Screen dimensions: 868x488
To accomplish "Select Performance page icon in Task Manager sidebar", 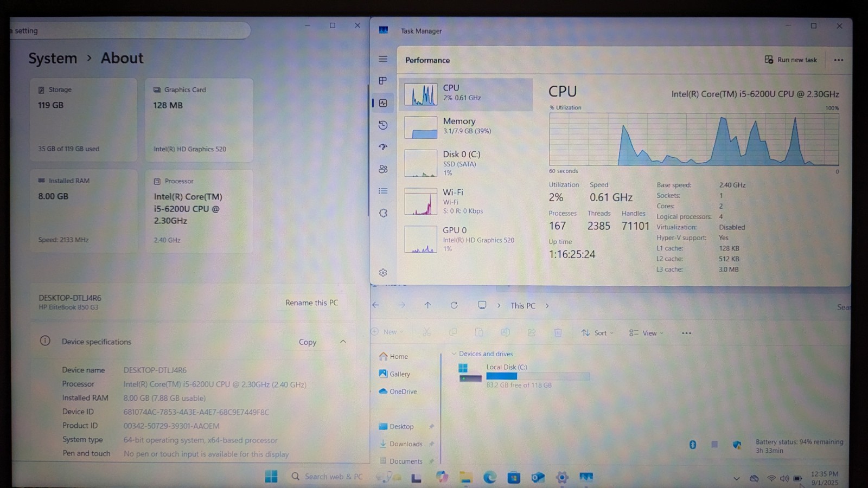I will click(x=383, y=103).
